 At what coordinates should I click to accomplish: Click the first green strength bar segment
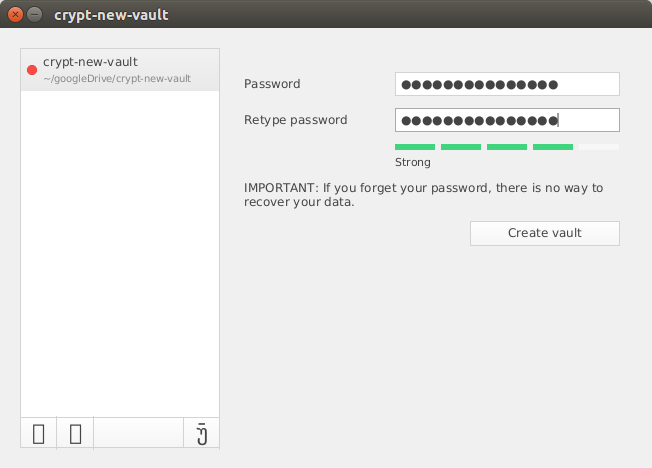415,147
